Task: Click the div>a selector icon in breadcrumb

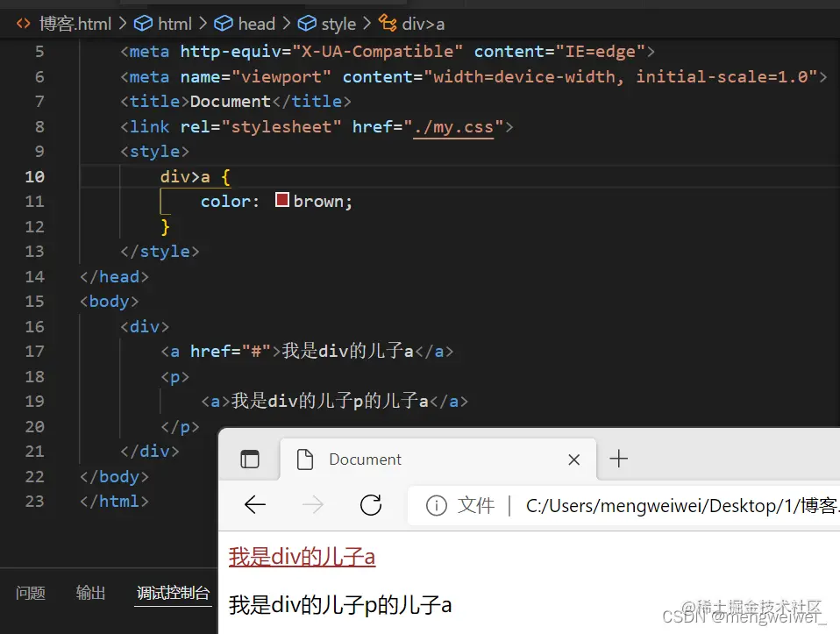Action: (388, 23)
